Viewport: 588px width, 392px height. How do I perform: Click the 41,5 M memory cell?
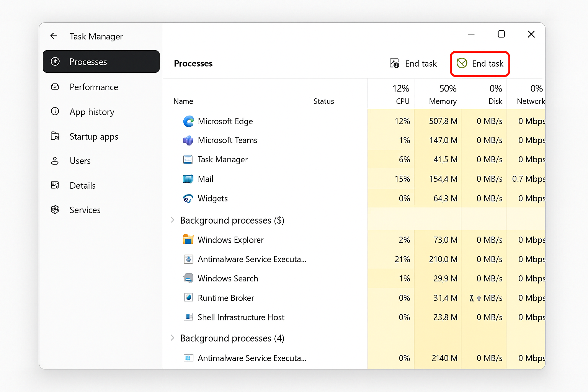tap(446, 160)
